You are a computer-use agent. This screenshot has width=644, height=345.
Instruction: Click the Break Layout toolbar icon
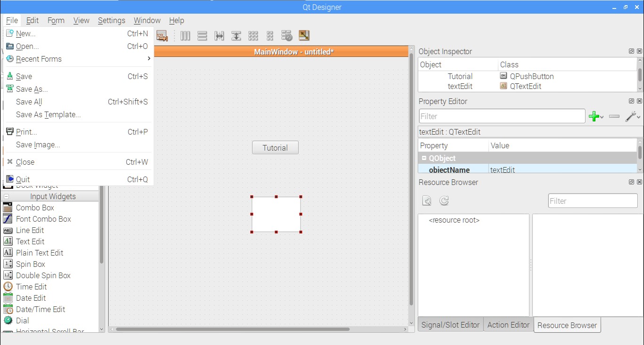coord(287,36)
